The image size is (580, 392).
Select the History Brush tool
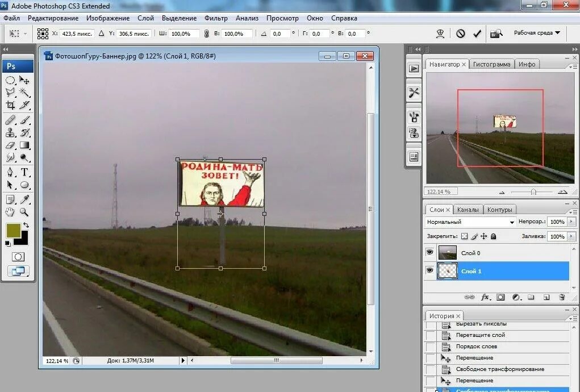[x=24, y=132]
